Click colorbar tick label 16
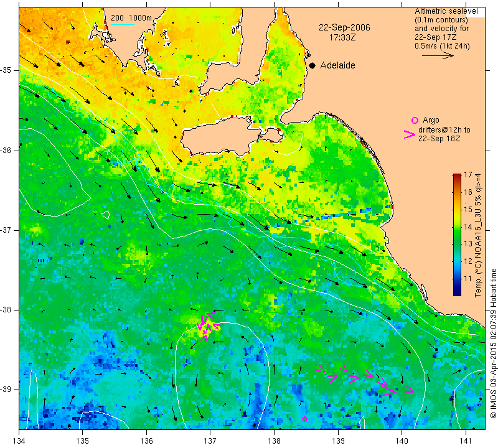The height and width of the screenshot is (448, 498). [468, 192]
